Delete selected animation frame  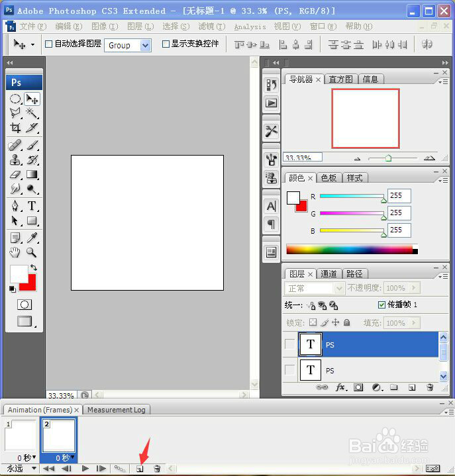(x=157, y=469)
